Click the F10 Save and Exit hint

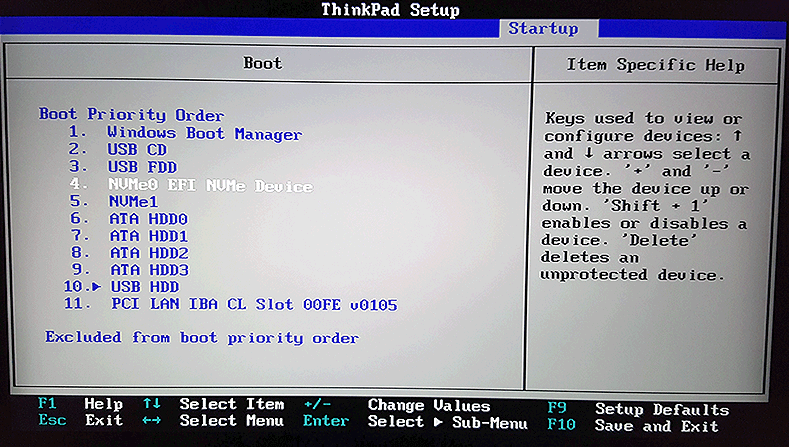point(633,426)
